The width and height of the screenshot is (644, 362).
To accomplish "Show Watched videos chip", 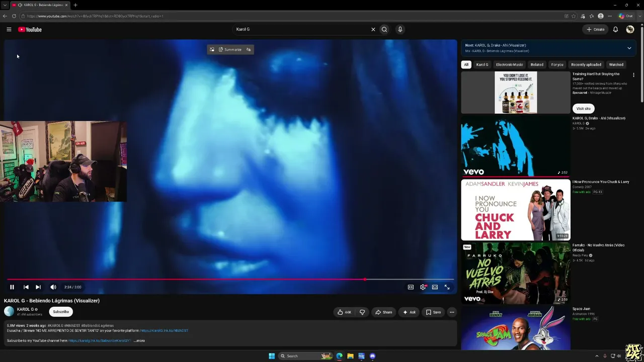I will click(616, 64).
